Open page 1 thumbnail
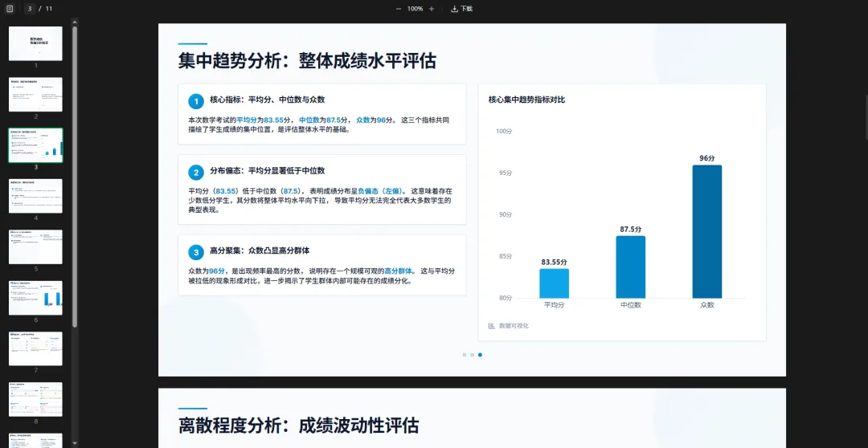 click(35, 43)
